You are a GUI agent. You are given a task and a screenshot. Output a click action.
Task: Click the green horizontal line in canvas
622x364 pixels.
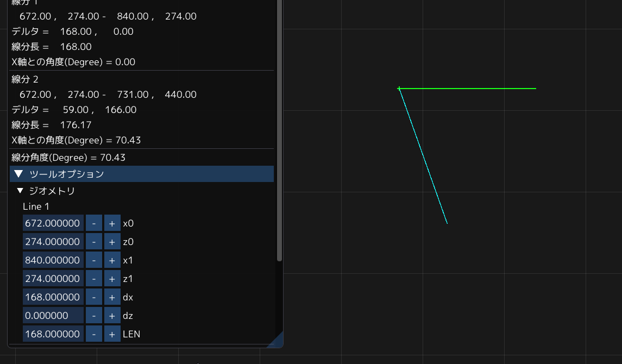(x=467, y=89)
